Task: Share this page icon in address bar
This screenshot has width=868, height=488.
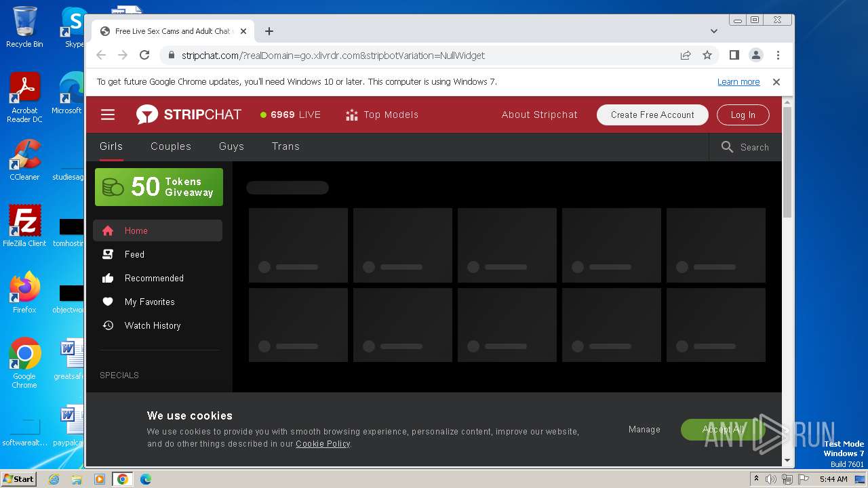Action: (686, 55)
